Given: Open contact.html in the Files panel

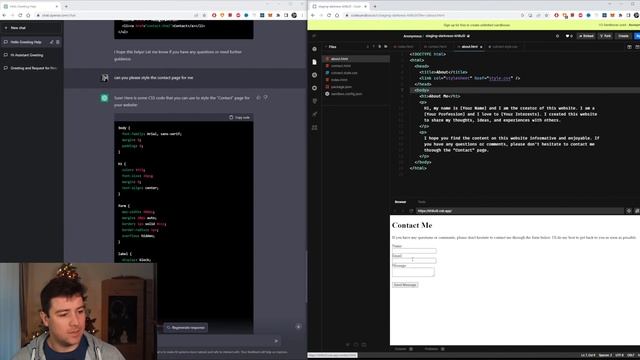Looking at the screenshot, I should pos(356,66).
